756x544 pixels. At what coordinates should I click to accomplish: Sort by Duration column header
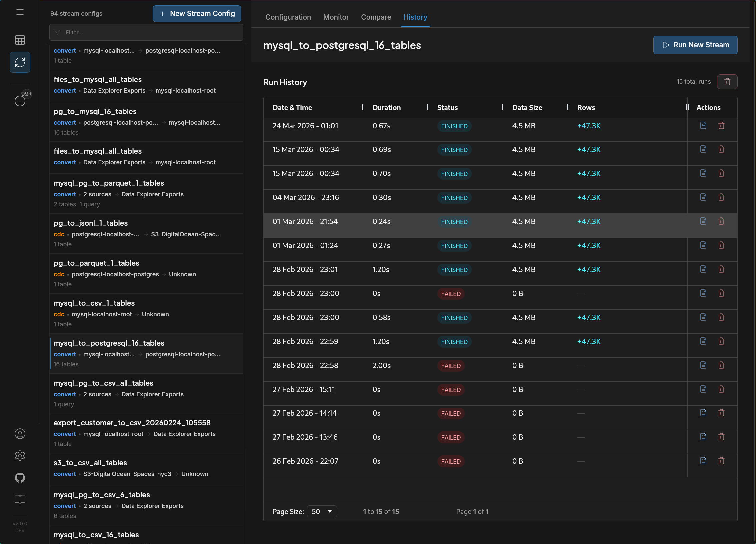[387, 107]
